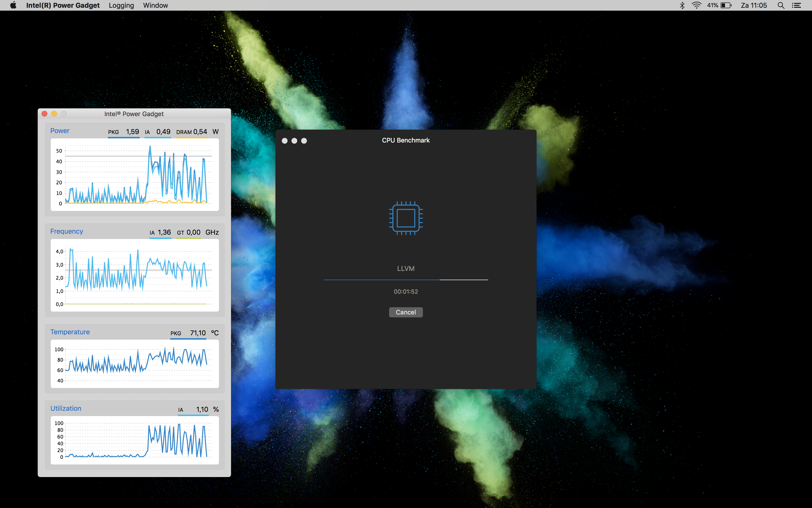This screenshot has height=508, width=812.
Task: Click the PKG temperature value 71,10
Action: coord(198,333)
